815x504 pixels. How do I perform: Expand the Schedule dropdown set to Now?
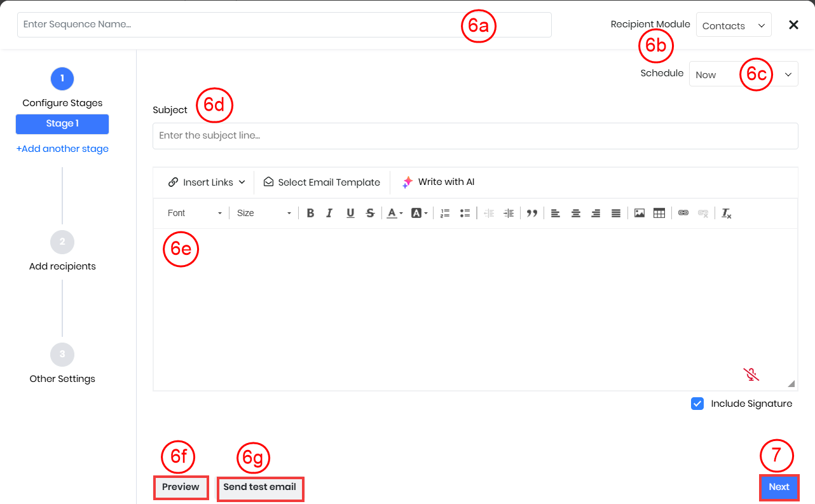tap(743, 74)
